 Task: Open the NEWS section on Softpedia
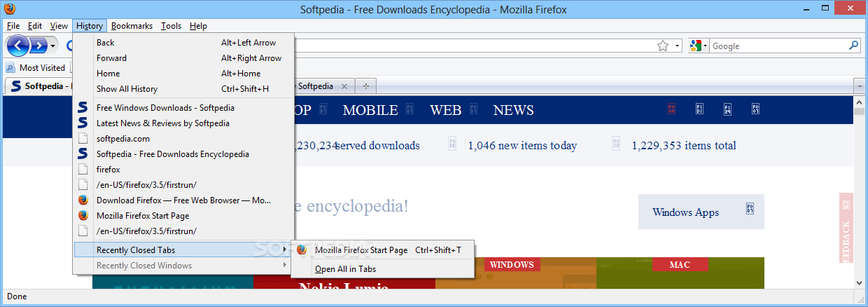pyautogui.click(x=513, y=110)
